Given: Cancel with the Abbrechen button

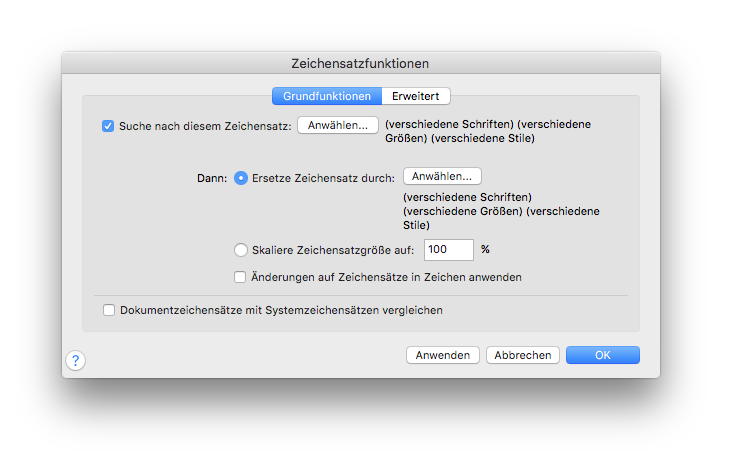Looking at the screenshot, I should coord(523,355).
